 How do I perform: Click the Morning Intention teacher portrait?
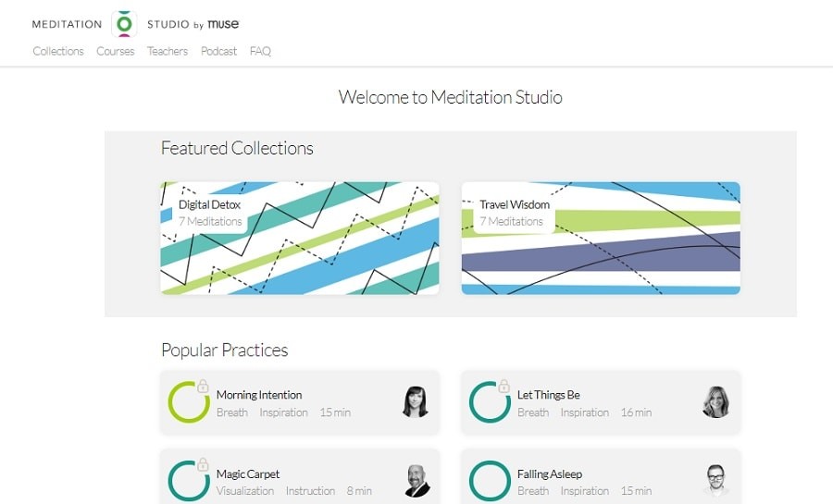[416, 402]
